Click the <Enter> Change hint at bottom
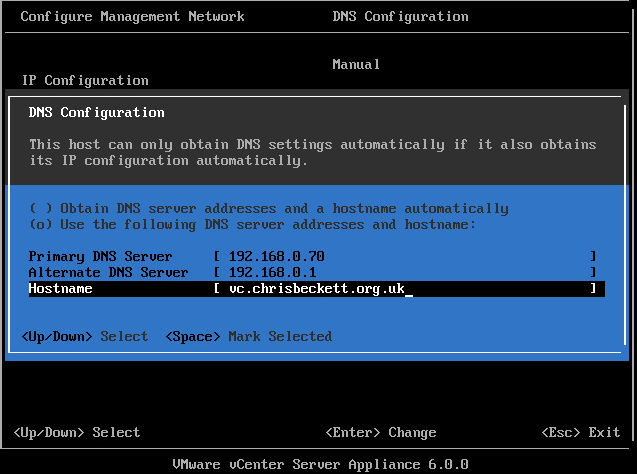 381,433
